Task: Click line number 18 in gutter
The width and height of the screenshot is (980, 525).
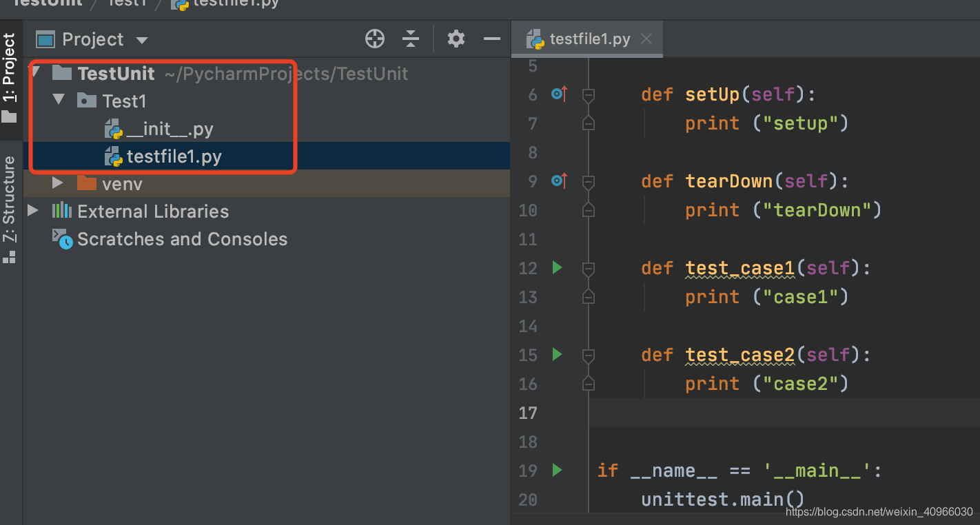Action: click(528, 442)
